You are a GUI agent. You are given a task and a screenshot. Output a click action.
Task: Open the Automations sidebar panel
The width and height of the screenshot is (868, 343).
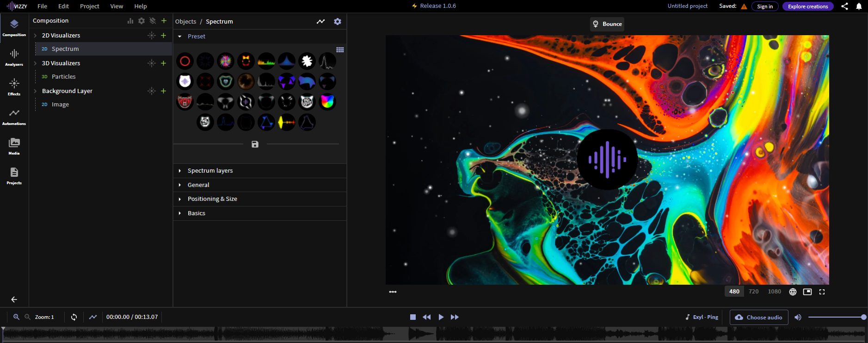tap(14, 117)
